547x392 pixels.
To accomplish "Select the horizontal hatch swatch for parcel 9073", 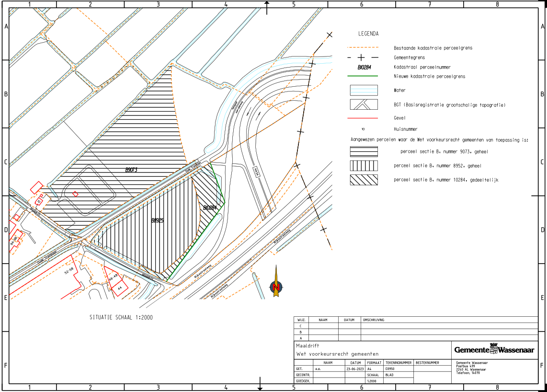I will (x=364, y=151).
